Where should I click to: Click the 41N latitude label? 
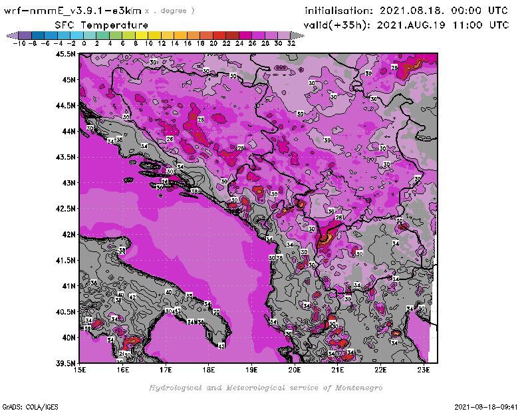tap(68, 286)
